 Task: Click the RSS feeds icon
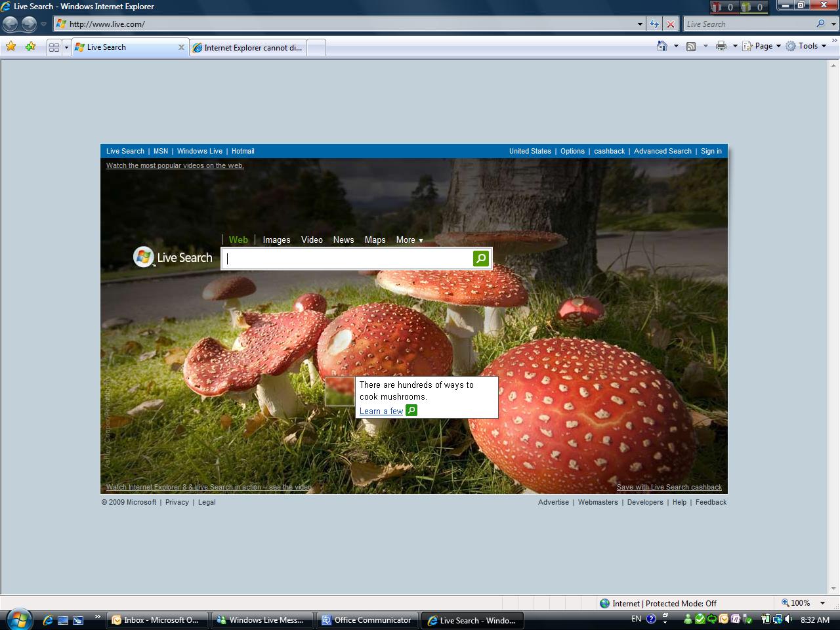(x=691, y=46)
